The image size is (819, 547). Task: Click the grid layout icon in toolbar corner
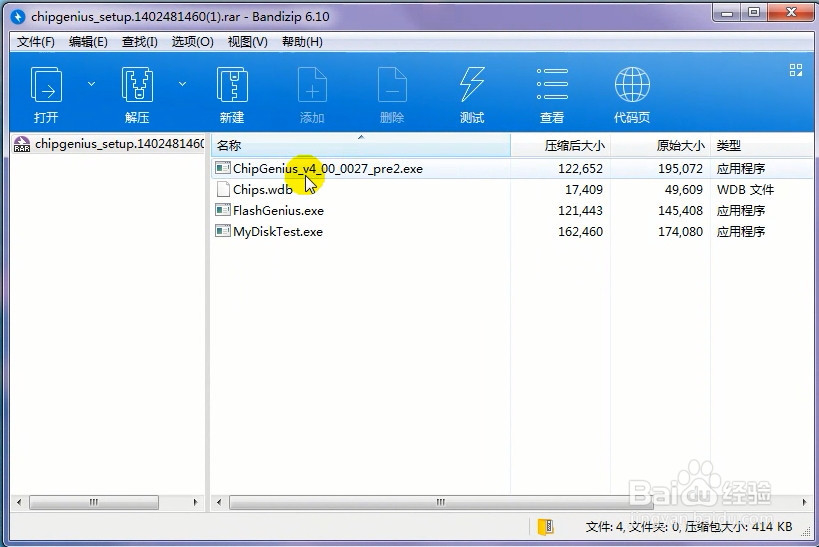[795, 70]
